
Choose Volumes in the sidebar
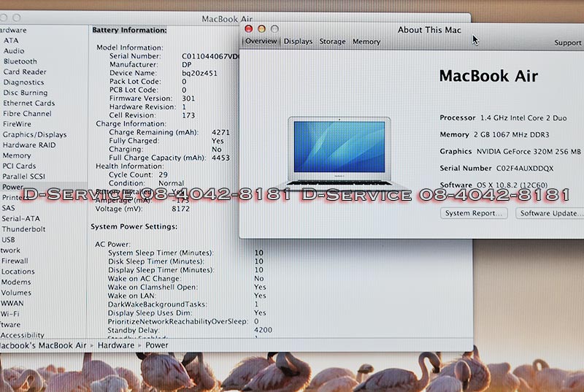(x=16, y=293)
